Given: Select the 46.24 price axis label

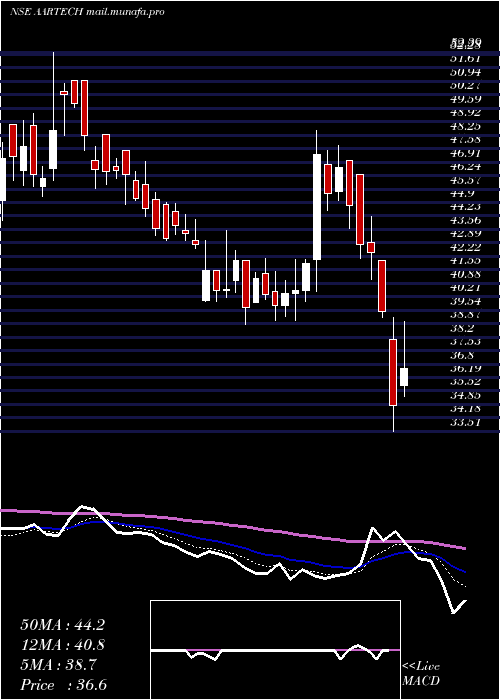Looking at the screenshot, I should tap(466, 166).
